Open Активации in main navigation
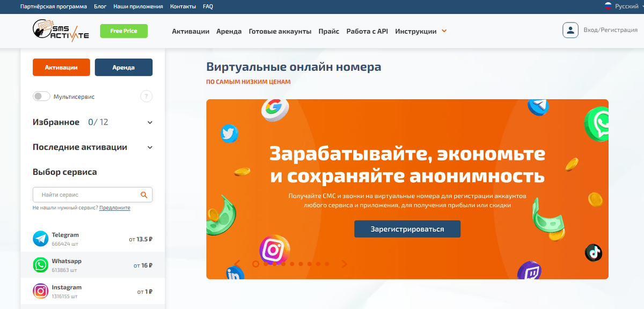Screen dimensions: 644x309 [x=191, y=31]
